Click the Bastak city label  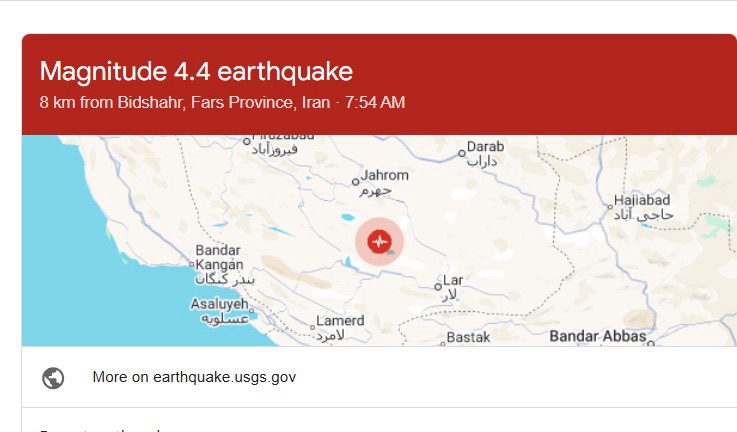pos(468,338)
